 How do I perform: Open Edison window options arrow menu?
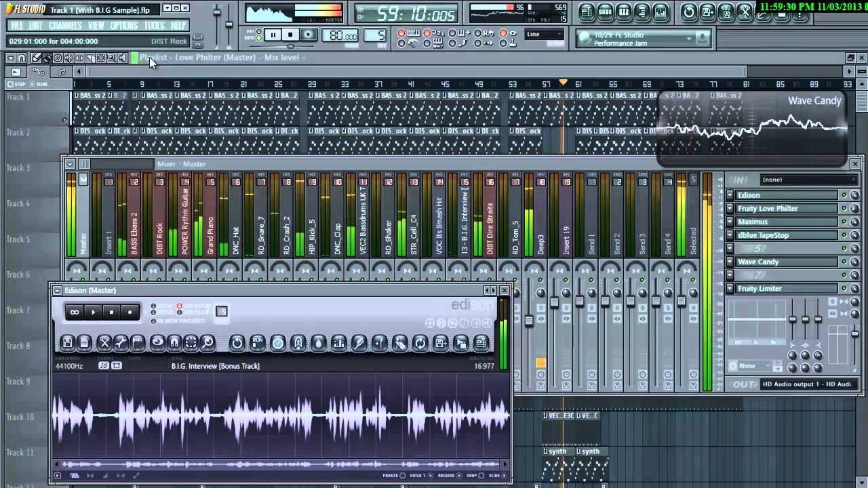coord(57,290)
